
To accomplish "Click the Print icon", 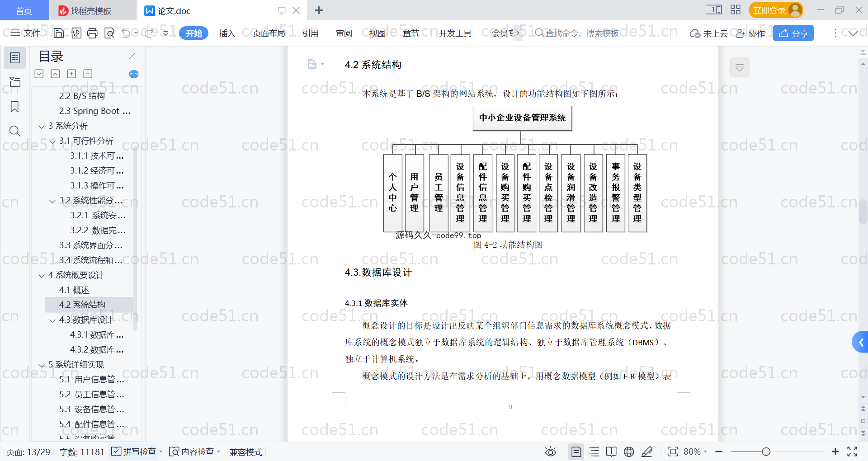I will pos(93,33).
